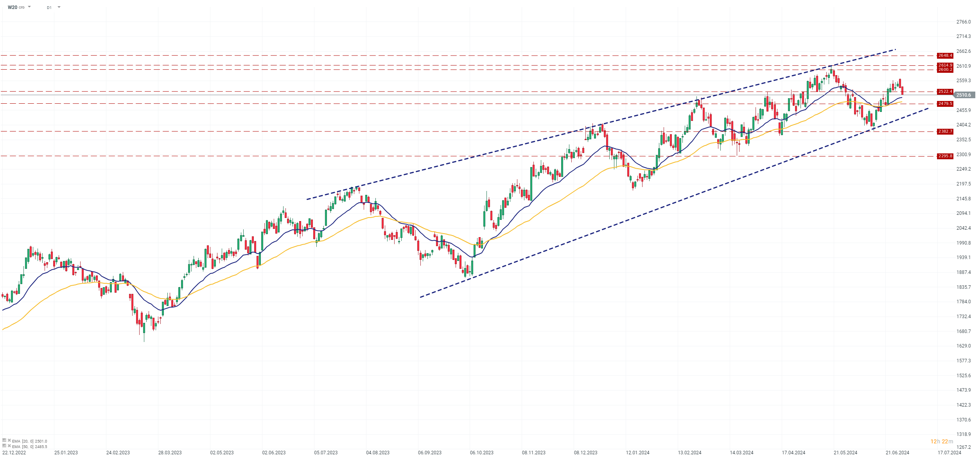The width and height of the screenshot is (980, 459).
Task: Select the 2295.8 horizontal level tag
Action: tap(945, 156)
